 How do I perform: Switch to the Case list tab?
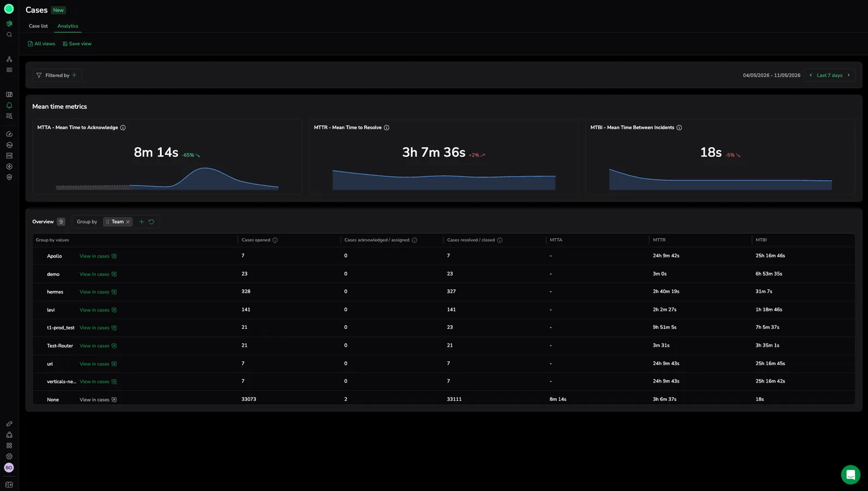tap(38, 26)
